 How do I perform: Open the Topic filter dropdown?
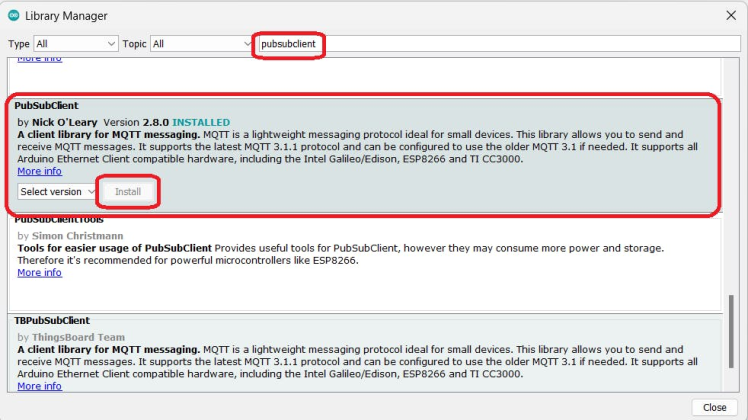click(x=201, y=44)
